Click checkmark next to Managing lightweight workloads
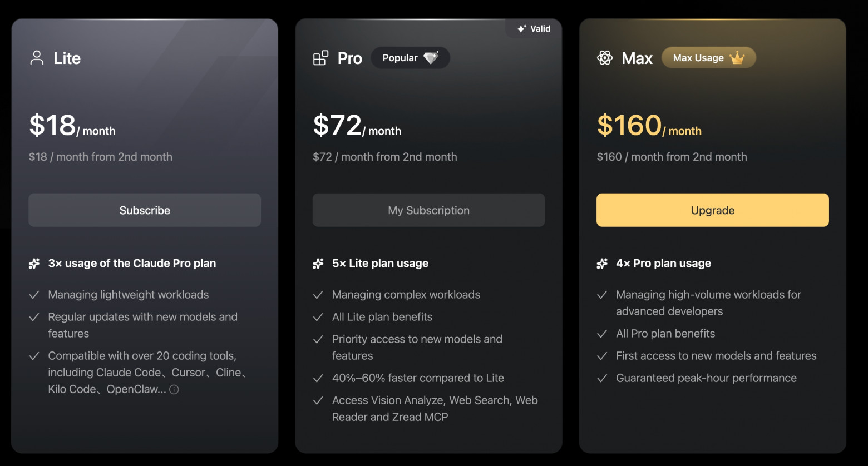This screenshot has height=466, width=868. [34, 295]
